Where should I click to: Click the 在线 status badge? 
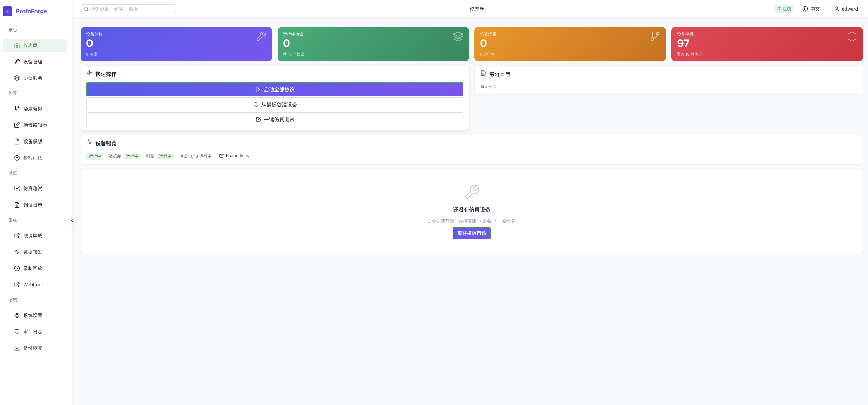(x=784, y=9)
